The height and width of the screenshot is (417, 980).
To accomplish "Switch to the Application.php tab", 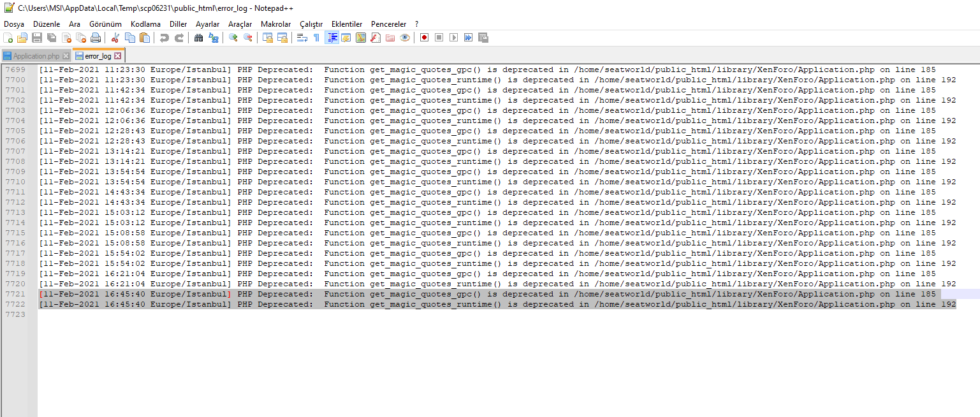I will point(36,56).
